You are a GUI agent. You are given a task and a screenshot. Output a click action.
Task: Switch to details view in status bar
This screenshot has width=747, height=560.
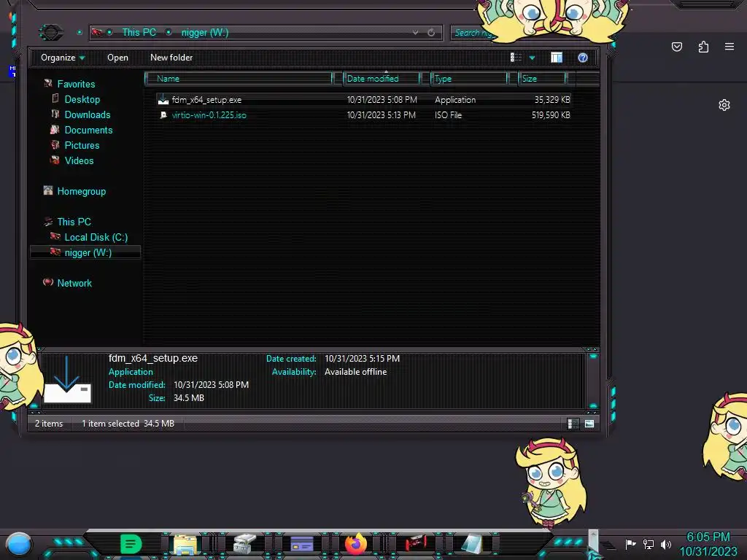[573, 424]
